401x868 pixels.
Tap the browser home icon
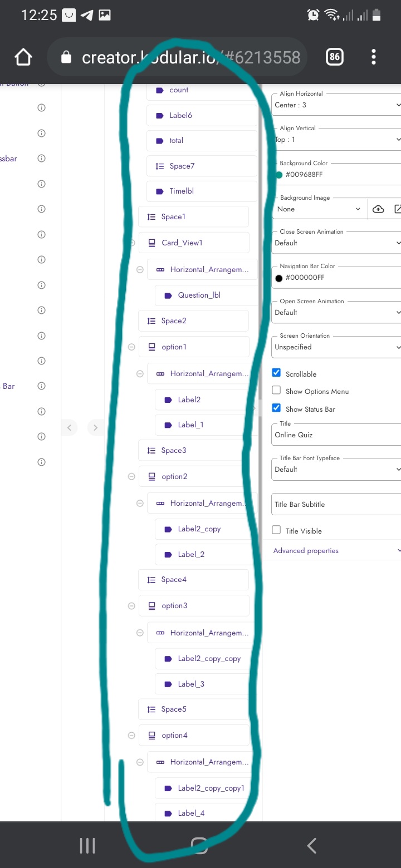point(23,57)
